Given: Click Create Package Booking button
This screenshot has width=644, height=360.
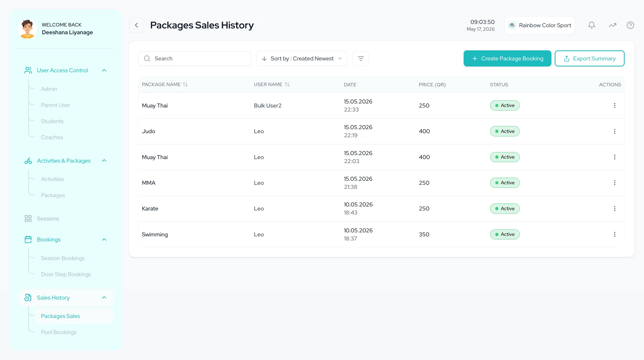Looking at the screenshot, I should pyautogui.click(x=507, y=58).
